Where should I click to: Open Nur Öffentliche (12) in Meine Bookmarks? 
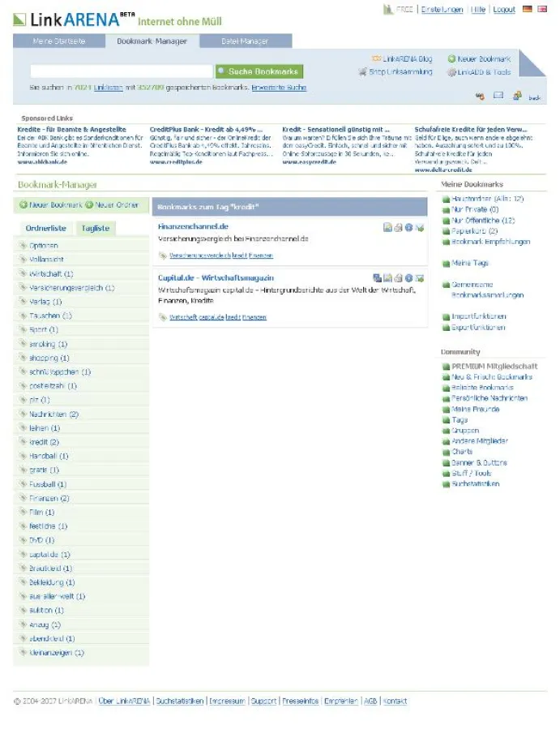[483, 220]
